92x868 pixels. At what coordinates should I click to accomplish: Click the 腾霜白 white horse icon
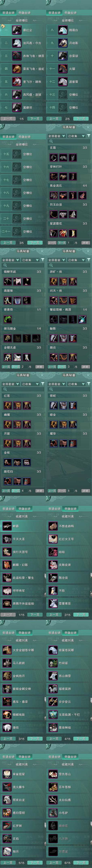click(63, 30)
